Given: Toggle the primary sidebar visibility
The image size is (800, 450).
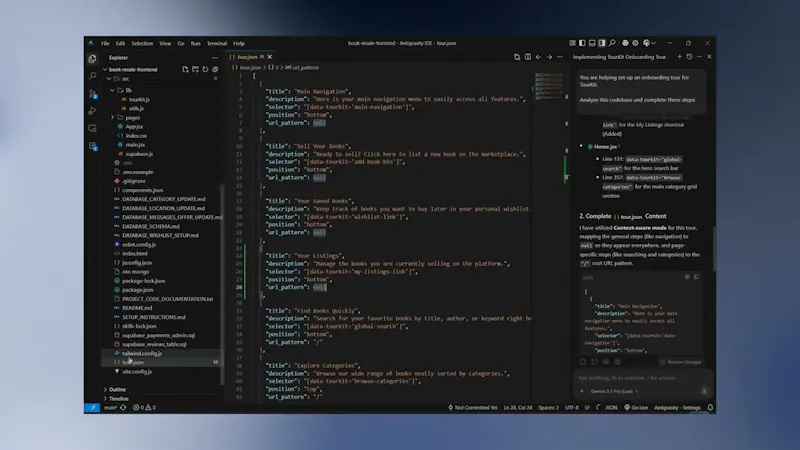Looking at the screenshot, I should pos(582,43).
